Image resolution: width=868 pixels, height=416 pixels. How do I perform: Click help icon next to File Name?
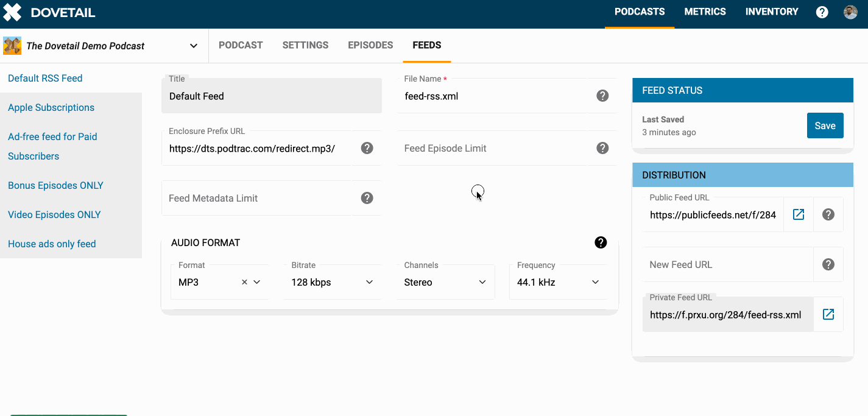click(x=602, y=96)
